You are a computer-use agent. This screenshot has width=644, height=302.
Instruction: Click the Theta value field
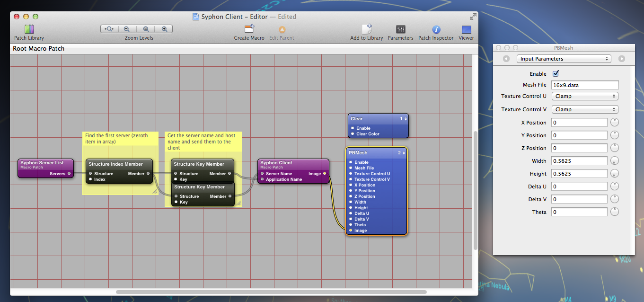(579, 212)
